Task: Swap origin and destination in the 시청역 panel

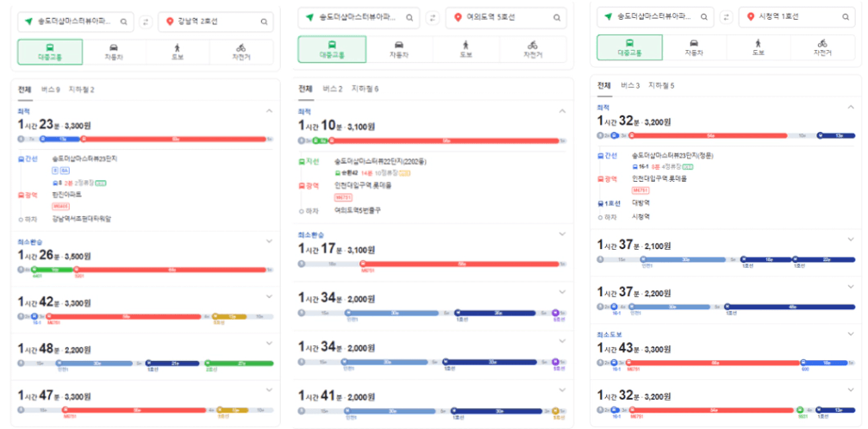Action: tap(726, 17)
